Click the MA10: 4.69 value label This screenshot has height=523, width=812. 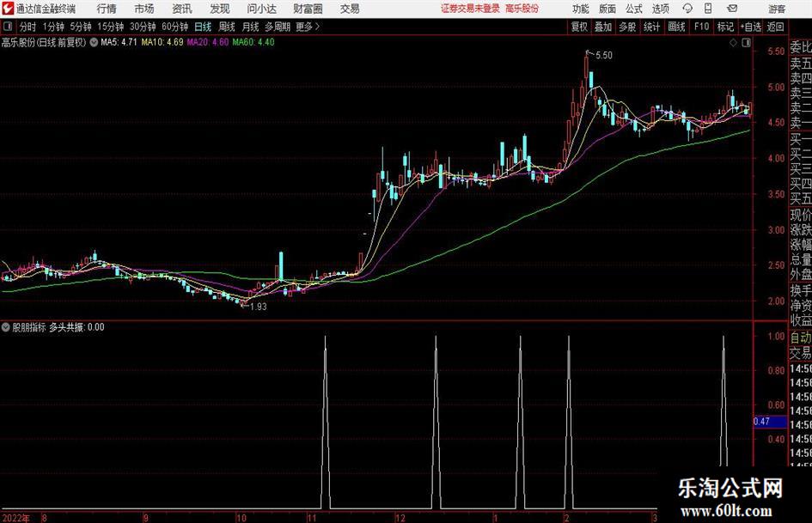(162, 42)
